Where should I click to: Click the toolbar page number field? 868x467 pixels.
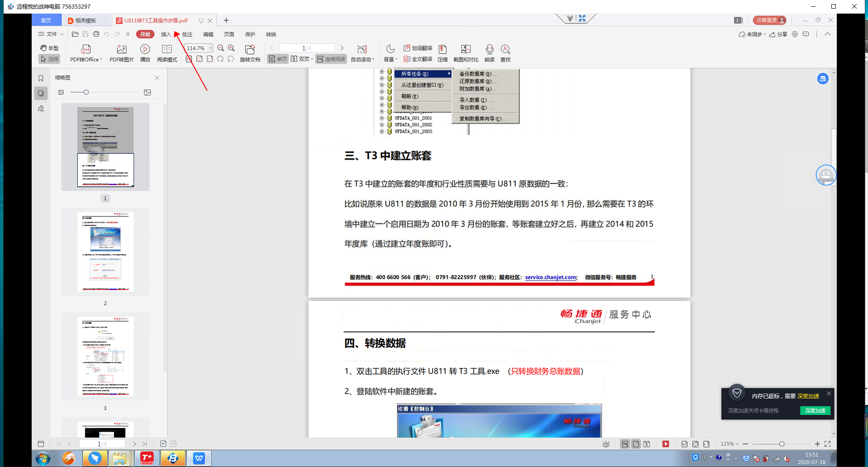pyautogui.click(x=307, y=48)
